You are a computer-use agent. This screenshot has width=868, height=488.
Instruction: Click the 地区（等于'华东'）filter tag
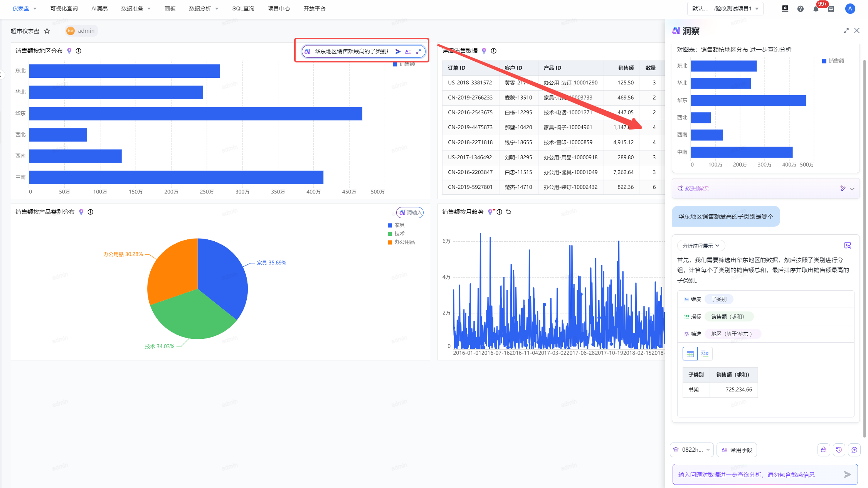point(733,334)
